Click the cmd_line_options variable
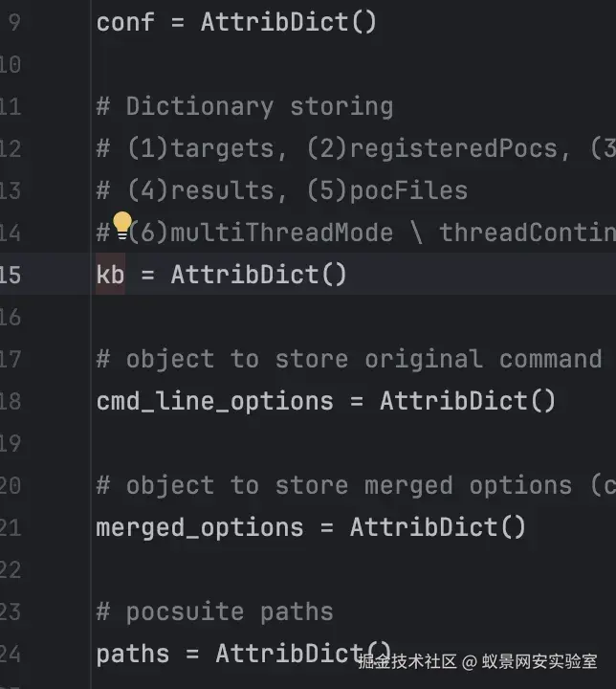Viewport: 616px width, 689px height. pos(214,401)
